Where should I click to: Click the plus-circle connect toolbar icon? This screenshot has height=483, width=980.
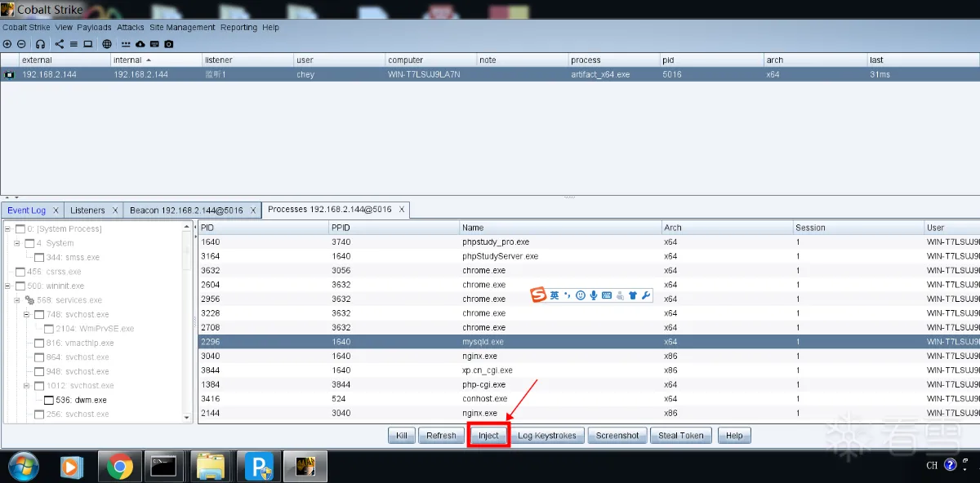(x=7, y=43)
